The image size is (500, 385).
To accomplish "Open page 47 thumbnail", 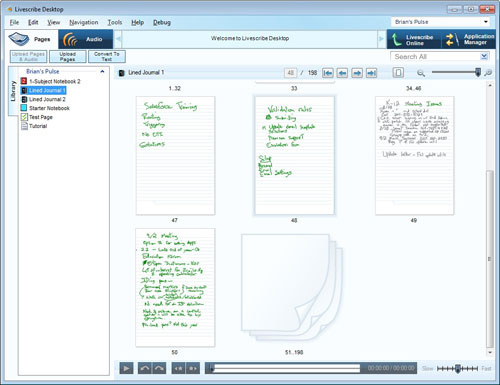I will tap(175, 156).
